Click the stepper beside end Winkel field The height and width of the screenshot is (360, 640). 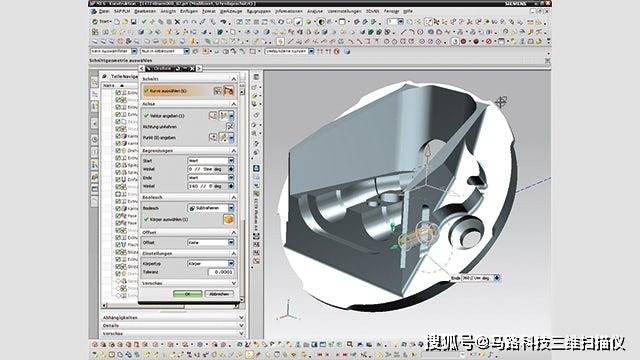(231, 186)
